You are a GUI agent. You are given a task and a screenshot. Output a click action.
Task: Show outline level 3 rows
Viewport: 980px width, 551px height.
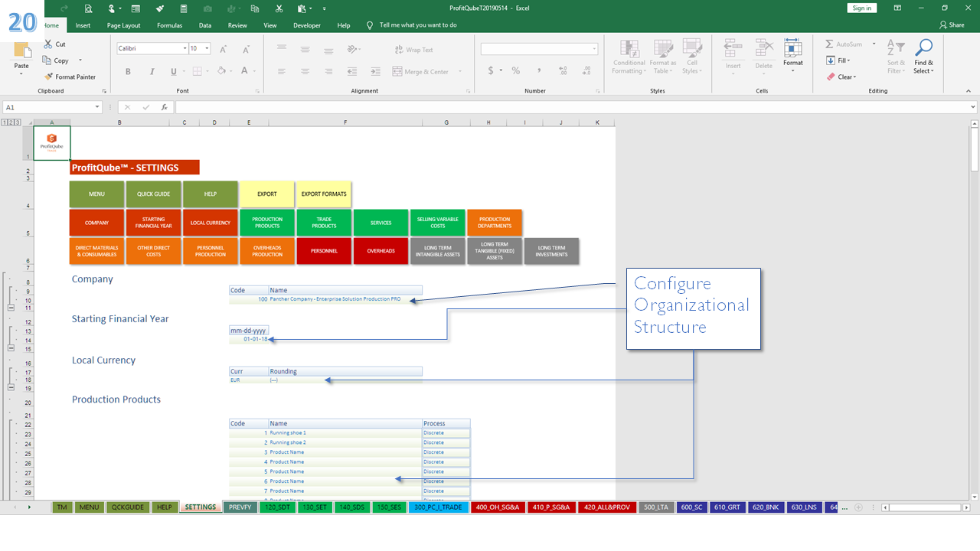[16, 122]
